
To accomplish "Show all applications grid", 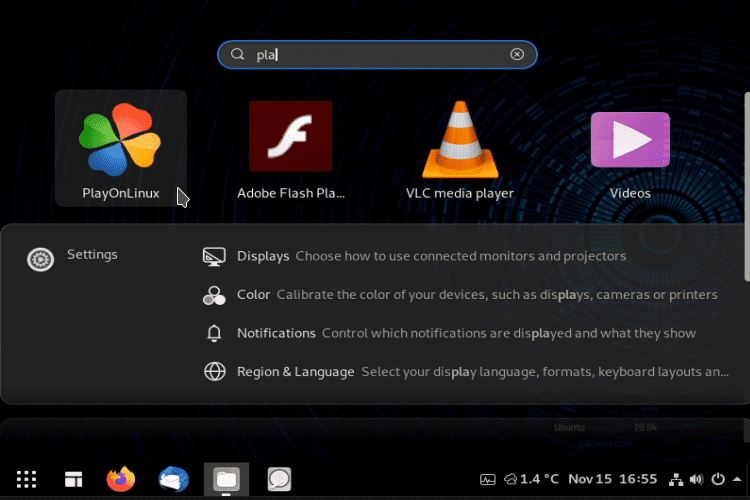I will (26, 479).
